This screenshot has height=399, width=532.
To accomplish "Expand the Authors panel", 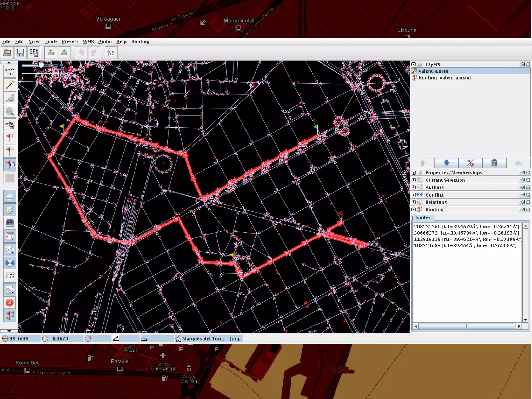I will pyautogui.click(x=414, y=187).
